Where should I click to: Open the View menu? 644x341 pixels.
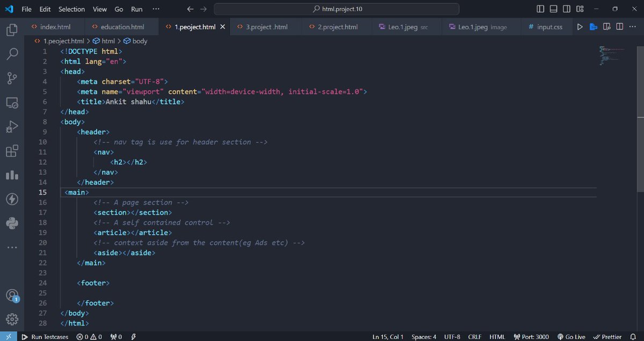tap(99, 9)
